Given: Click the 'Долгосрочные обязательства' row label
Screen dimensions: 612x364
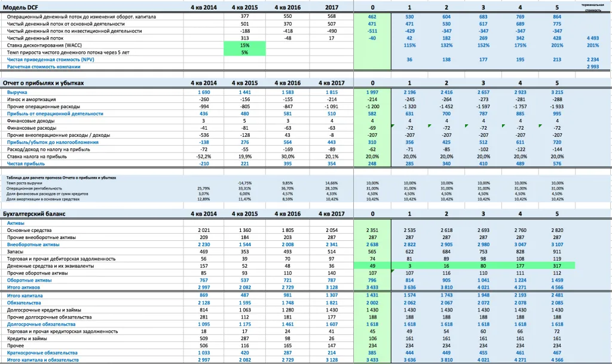Looking at the screenshot, I should tap(41, 324).
